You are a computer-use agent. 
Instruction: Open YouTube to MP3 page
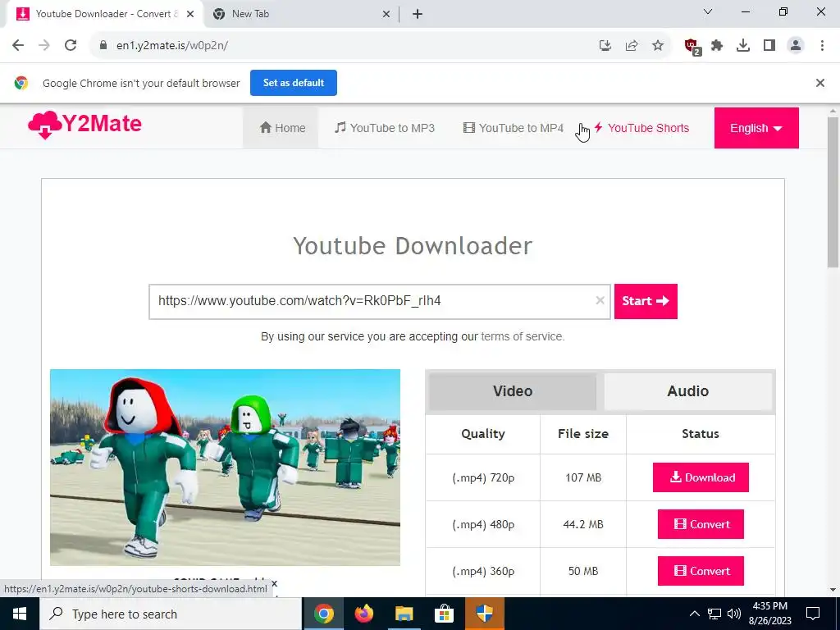[385, 128]
